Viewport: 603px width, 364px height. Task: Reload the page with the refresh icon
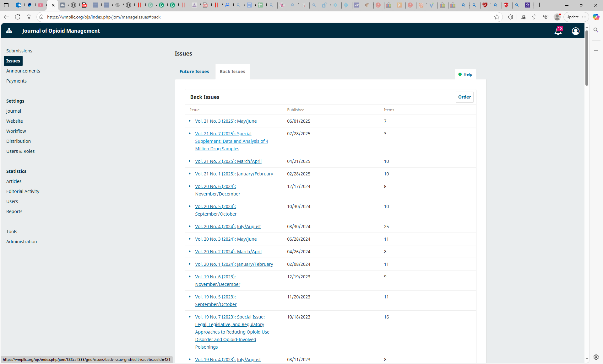point(18,17)
